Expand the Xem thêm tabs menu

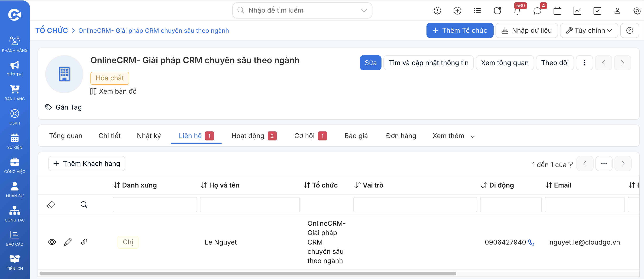(x=453, y=136)
